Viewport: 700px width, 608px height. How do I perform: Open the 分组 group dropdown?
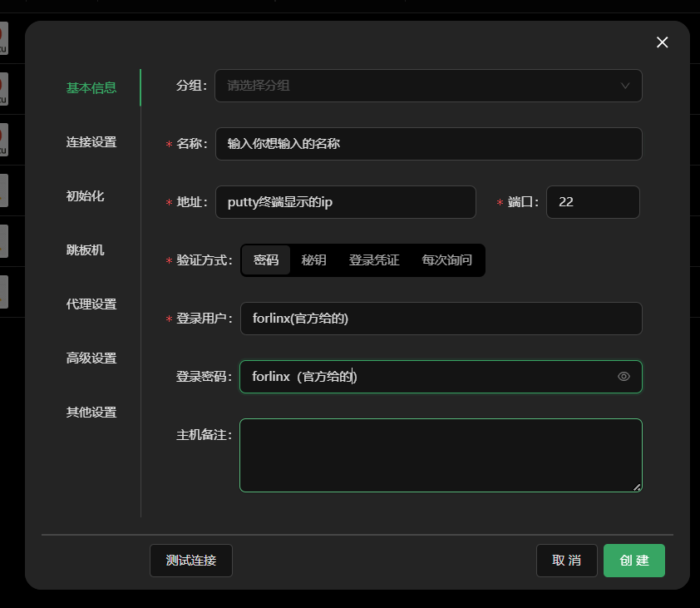point(429,86)
